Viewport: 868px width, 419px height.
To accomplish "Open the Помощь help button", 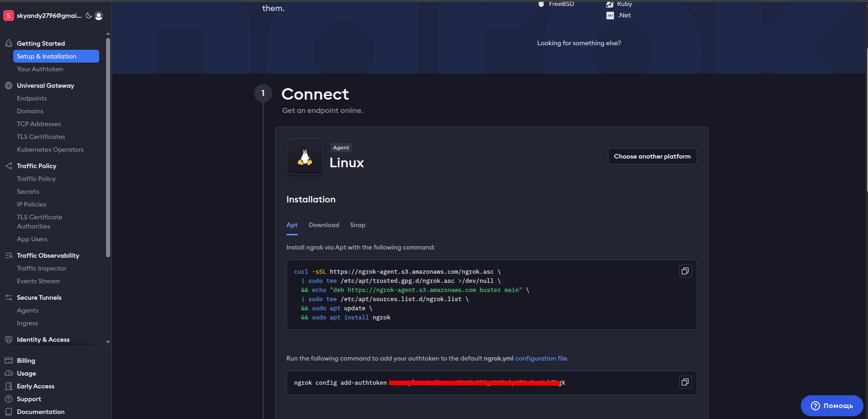I will point(832,406).
